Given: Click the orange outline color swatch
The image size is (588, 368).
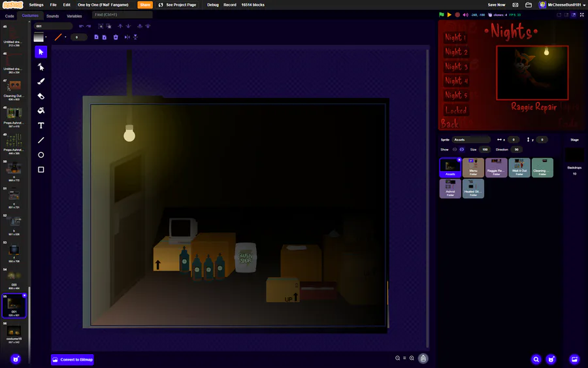Looking at the screenshot, I should click(58, 37).
